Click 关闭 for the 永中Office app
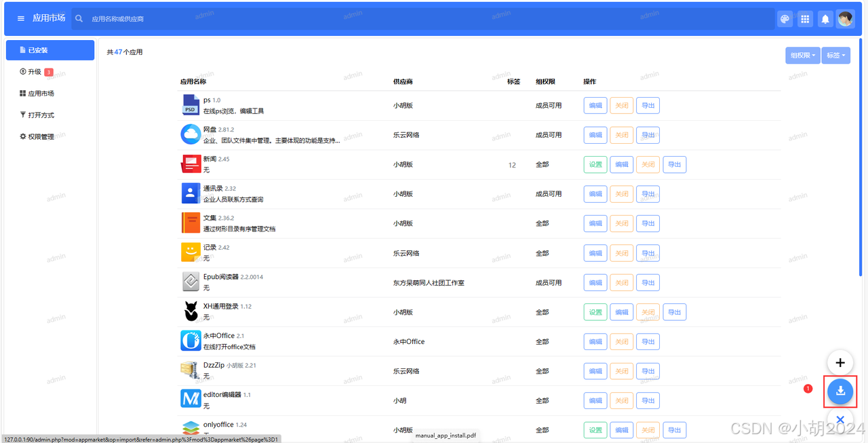 (x=622, y=341)
